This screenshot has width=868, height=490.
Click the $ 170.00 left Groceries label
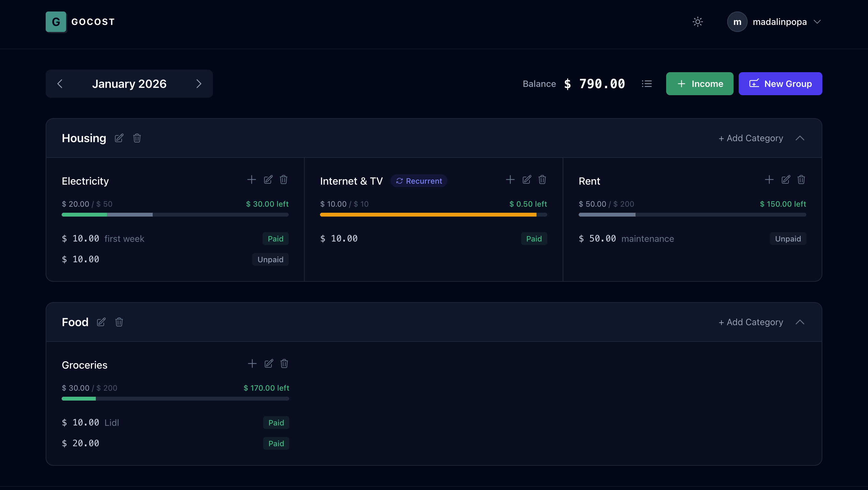[266, 388]
